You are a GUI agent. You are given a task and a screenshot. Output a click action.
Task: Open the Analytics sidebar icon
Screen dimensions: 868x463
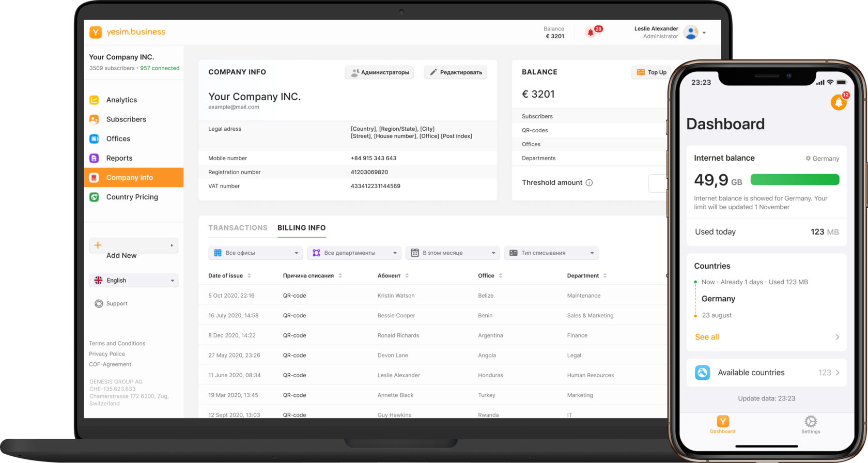click(94, 100)
